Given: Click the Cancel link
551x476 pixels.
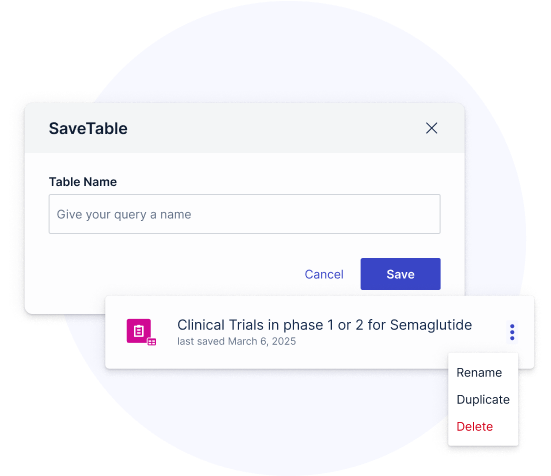Looking at the screenshot, I should [x=324, y=274].
